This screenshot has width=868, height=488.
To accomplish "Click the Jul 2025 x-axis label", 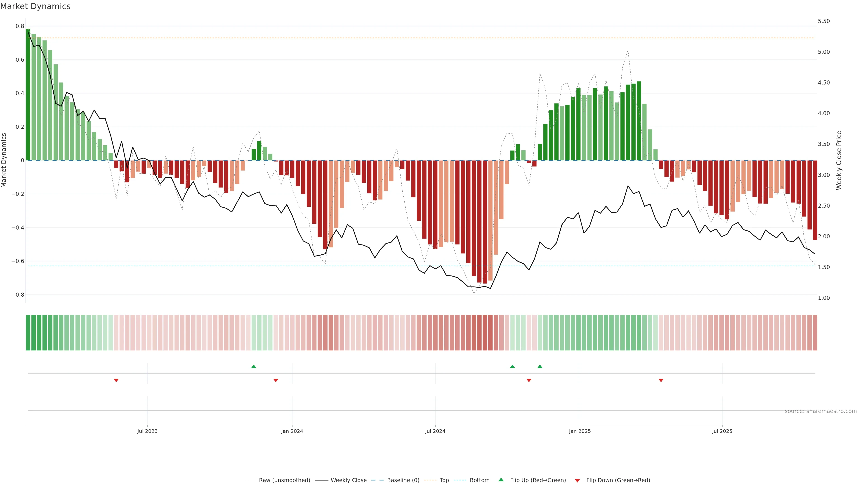I will click(722, 431).
